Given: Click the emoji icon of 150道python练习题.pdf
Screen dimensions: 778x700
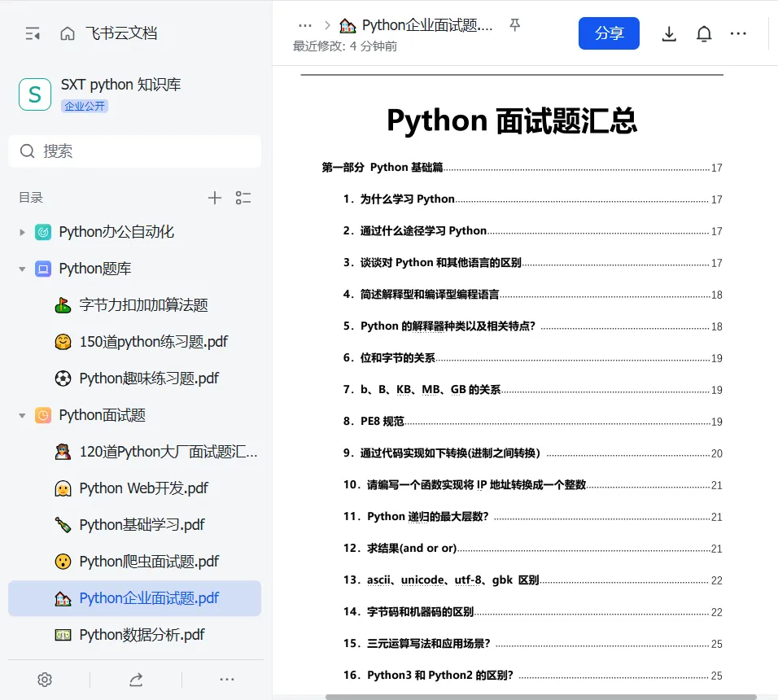Looking at the screenshot, I should click(x=63, y=342).
